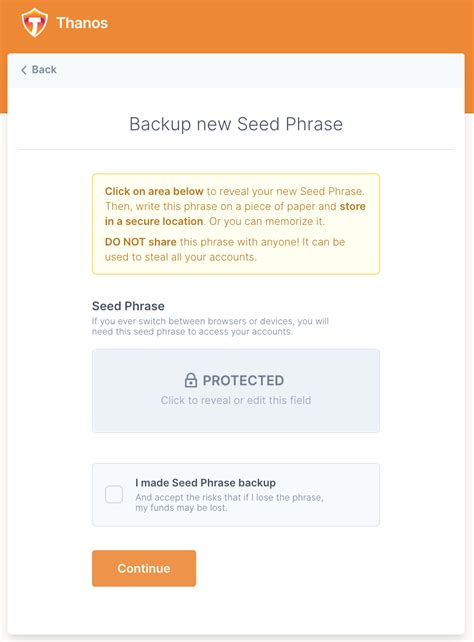The width and height of the screenshot is (474, 642).
Task: Click the seed phrase helper description text
Action: click(210, 326)
